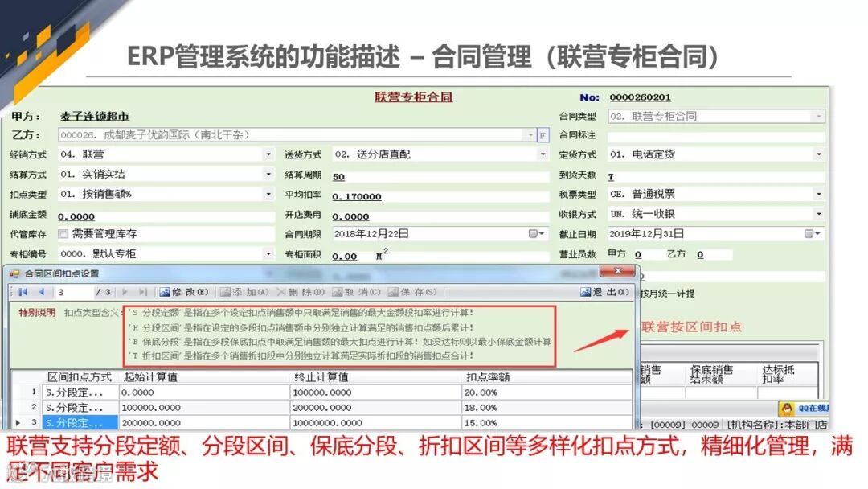The width and height of the screenshot is (868, 489).
Task: Click the start value cell 100000.0000 in row 2
Action: [x=204, y=408]
